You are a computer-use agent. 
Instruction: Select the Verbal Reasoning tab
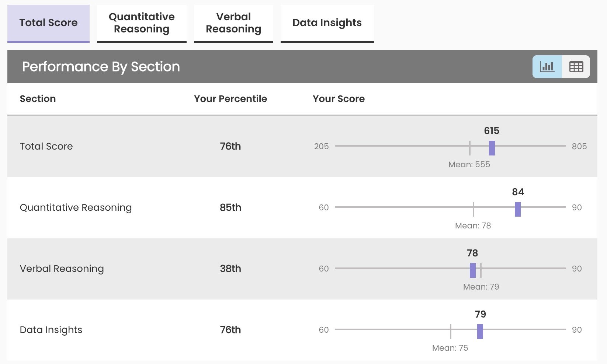[x=233, y=23]
